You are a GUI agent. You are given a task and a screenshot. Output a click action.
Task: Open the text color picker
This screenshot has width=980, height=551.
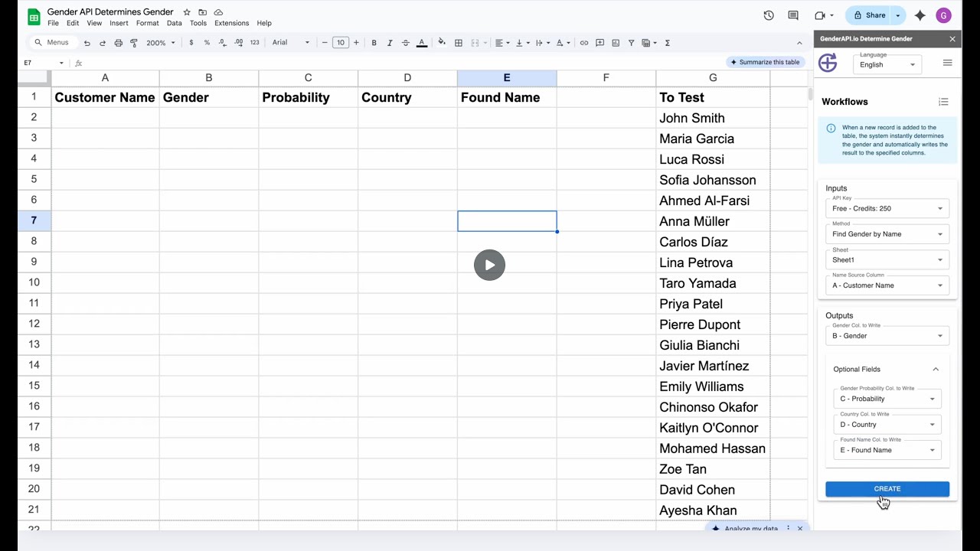tap(422, 43)
